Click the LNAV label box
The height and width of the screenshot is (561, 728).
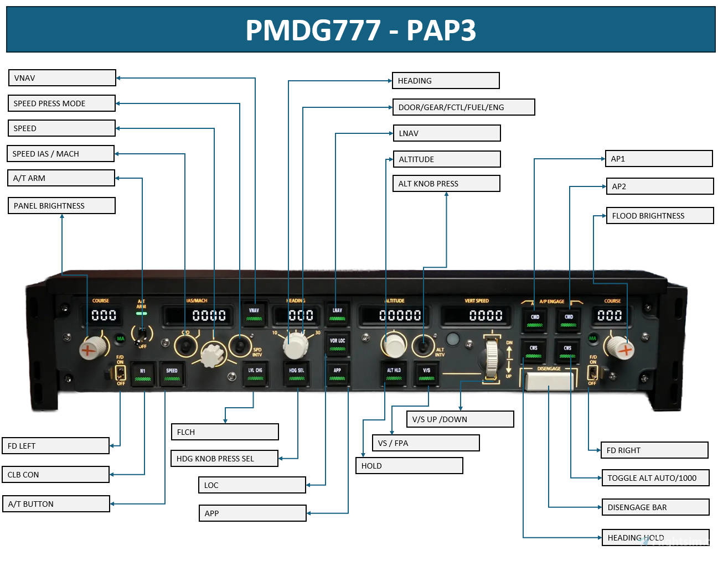click(447, 133)
